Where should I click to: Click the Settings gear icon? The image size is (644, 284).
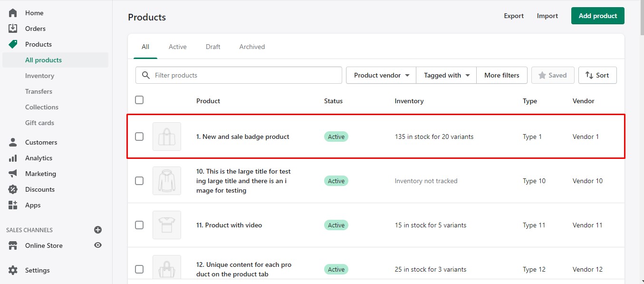click(13, 270)
